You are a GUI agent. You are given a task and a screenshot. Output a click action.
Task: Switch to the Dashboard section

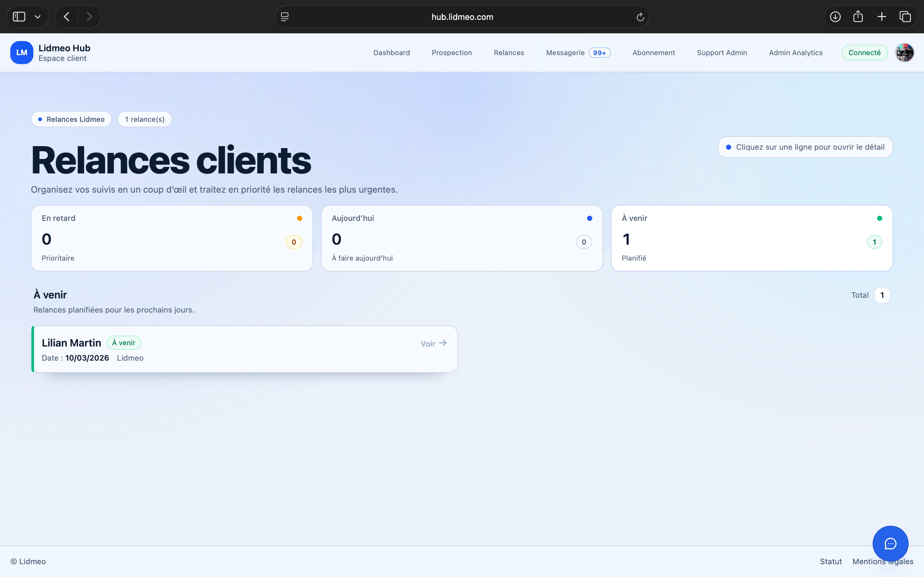[x=391, y=53]
